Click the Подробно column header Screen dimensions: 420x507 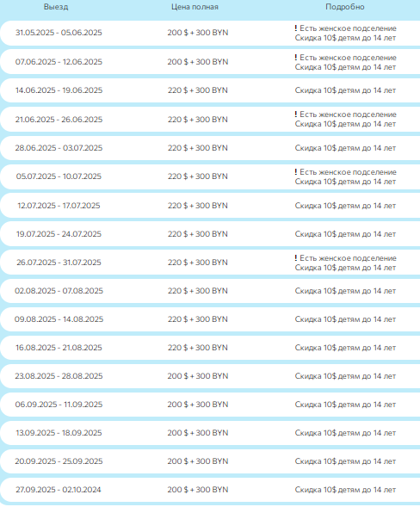click(345, 7)
